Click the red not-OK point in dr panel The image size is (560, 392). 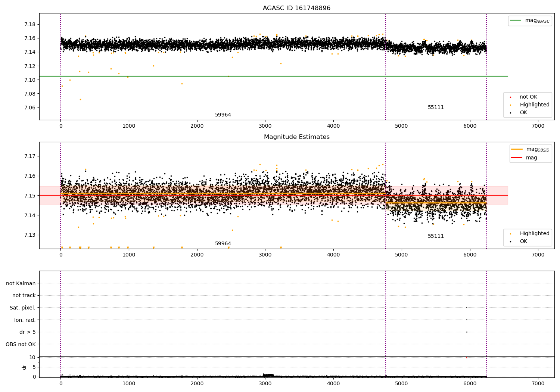click(466, 358)
